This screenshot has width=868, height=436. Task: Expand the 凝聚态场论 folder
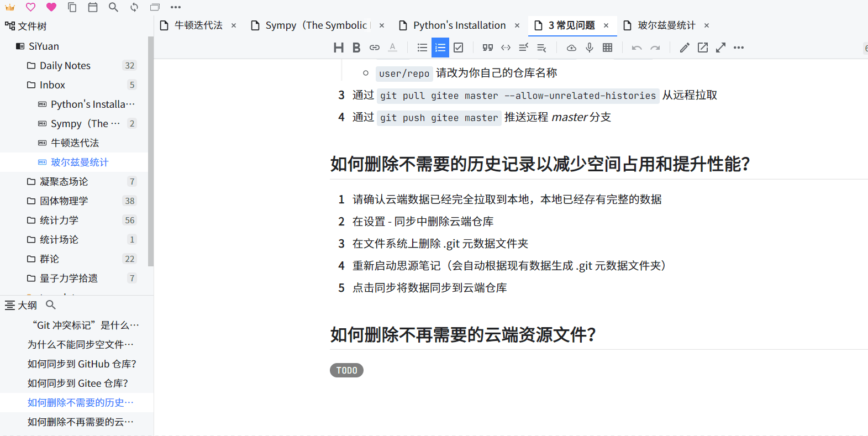click(31, 182)
